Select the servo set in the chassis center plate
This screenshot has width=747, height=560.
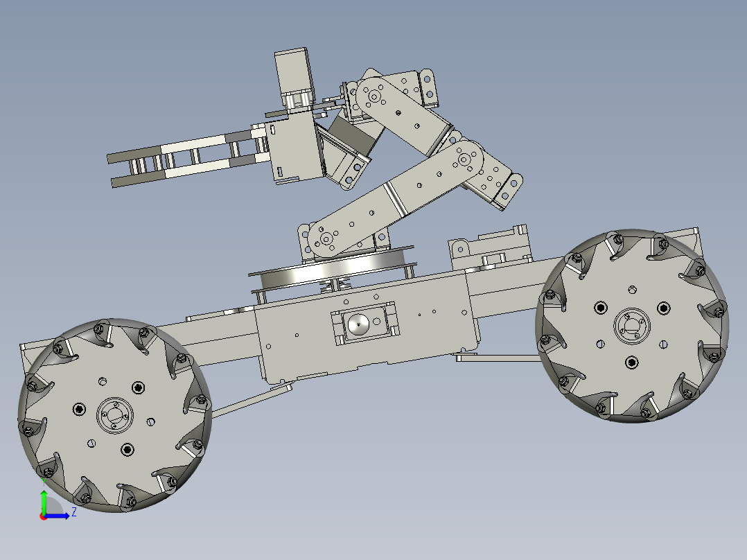(365, 324)
